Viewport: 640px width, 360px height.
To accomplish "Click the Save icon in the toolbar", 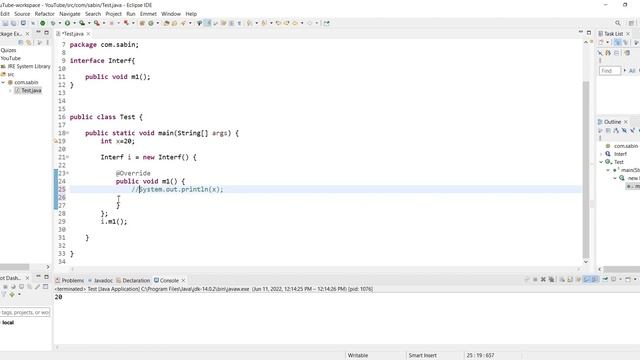I will coord(6,23).
